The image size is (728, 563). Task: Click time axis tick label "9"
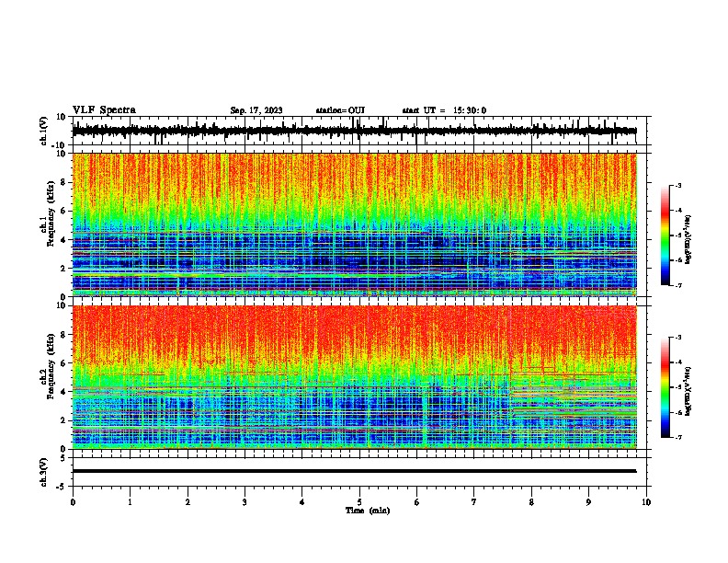pyautogui.click(x=588, y=502)
